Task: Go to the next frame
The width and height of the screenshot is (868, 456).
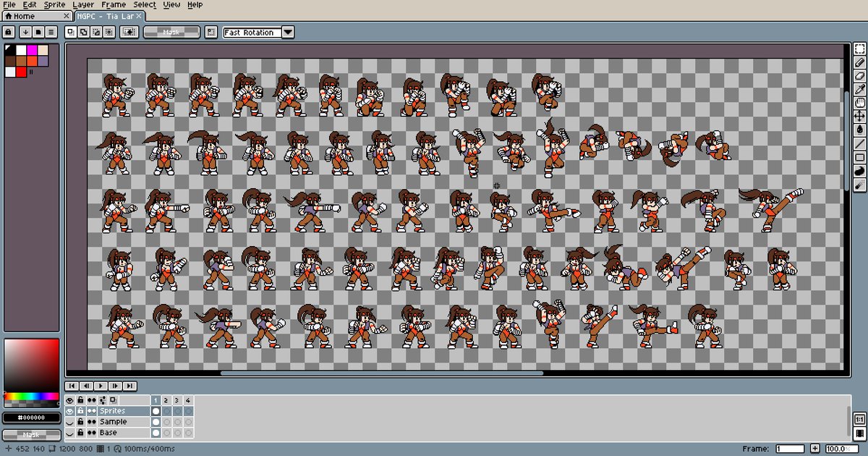Action: pyautogui.click(x=115, y=387)
